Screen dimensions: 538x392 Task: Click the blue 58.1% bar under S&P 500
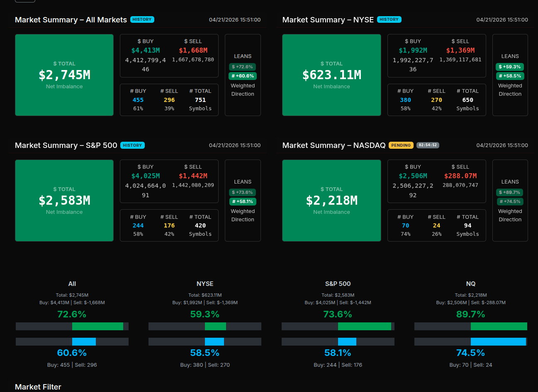pos(347,342)
